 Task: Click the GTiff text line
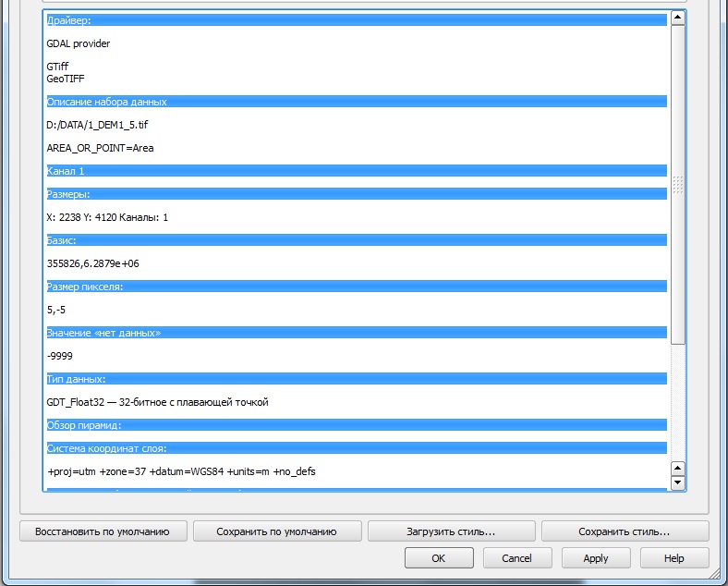click(x=57, y=67)
